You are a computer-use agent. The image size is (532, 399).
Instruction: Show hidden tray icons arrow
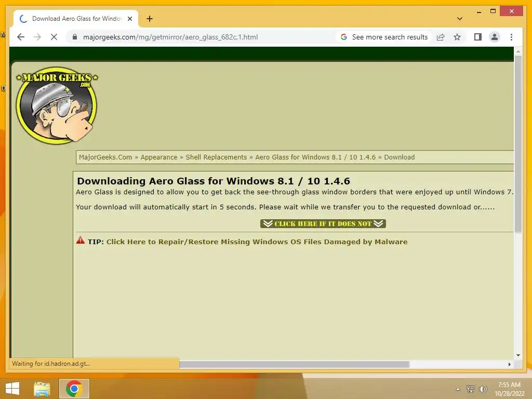458,389
